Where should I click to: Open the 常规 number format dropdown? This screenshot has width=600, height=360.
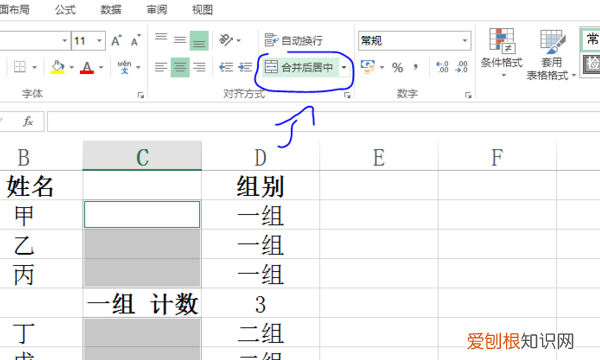(465, 41)
